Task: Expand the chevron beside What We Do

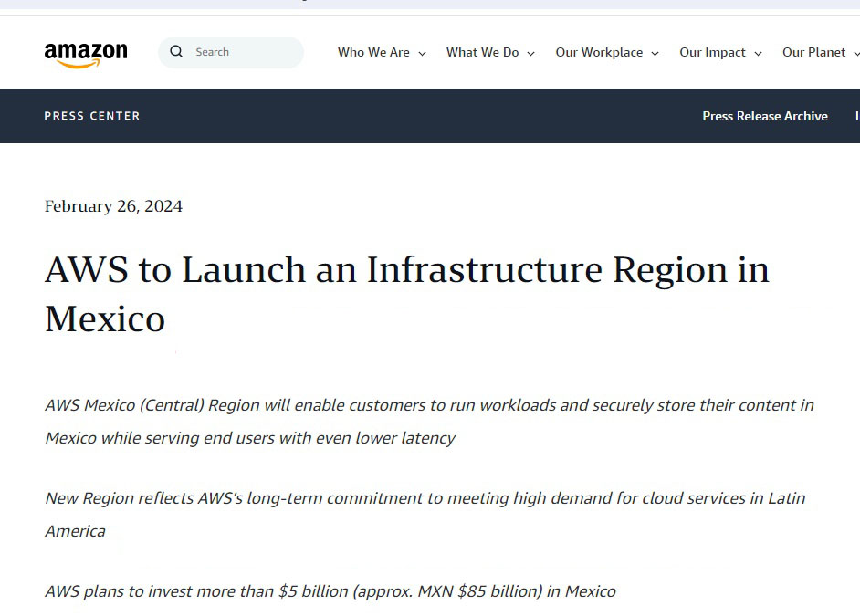Action: pyautogui.click(x=531, y=54)
